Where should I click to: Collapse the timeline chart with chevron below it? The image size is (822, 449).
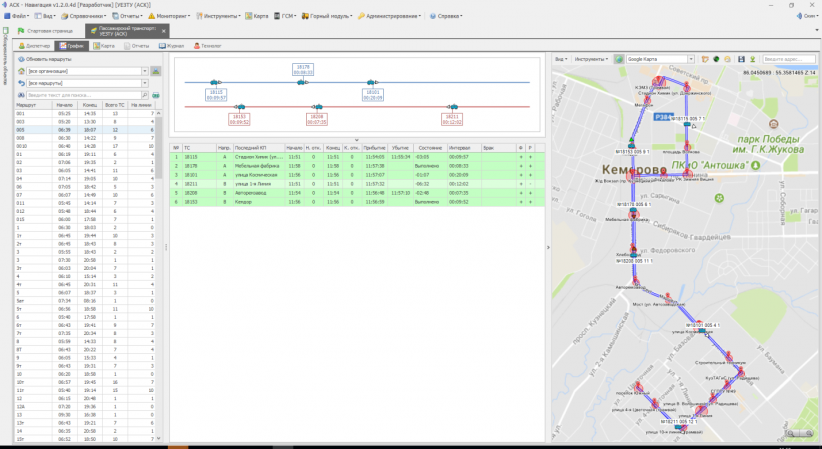[x=356, y=140]
